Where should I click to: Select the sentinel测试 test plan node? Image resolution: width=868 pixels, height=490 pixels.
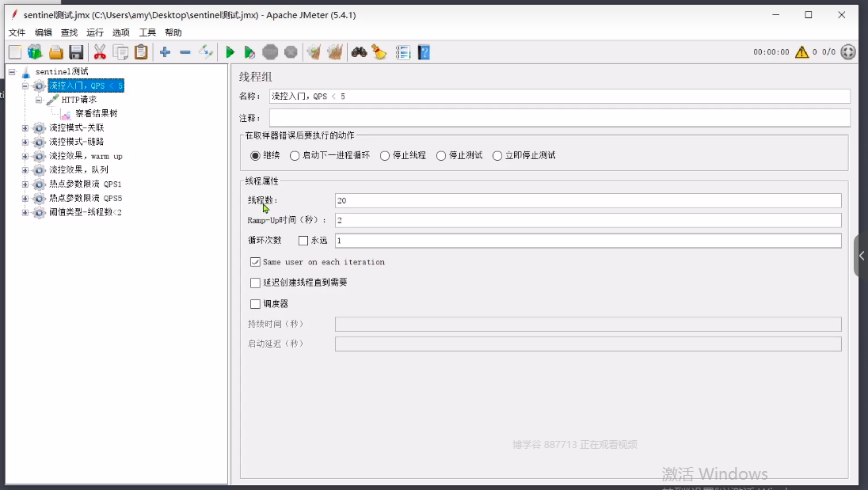click(x=62, y=72)
